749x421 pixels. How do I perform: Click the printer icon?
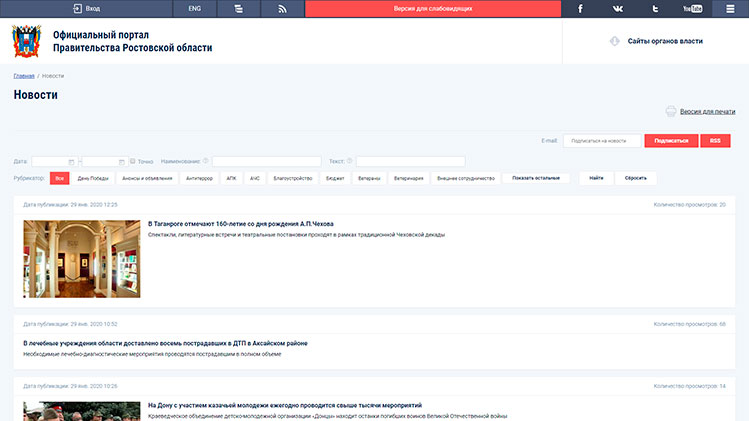coord(671,111)
